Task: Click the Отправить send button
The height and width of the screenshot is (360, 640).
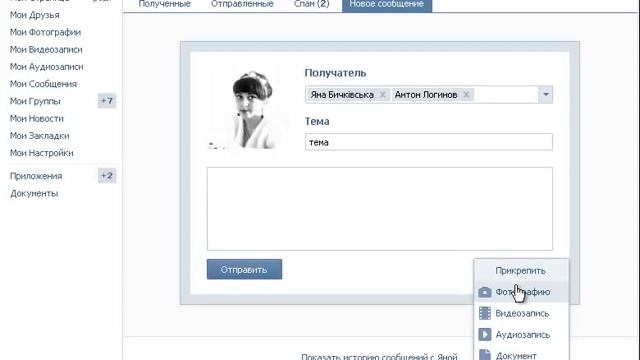Action: point(244,269)
